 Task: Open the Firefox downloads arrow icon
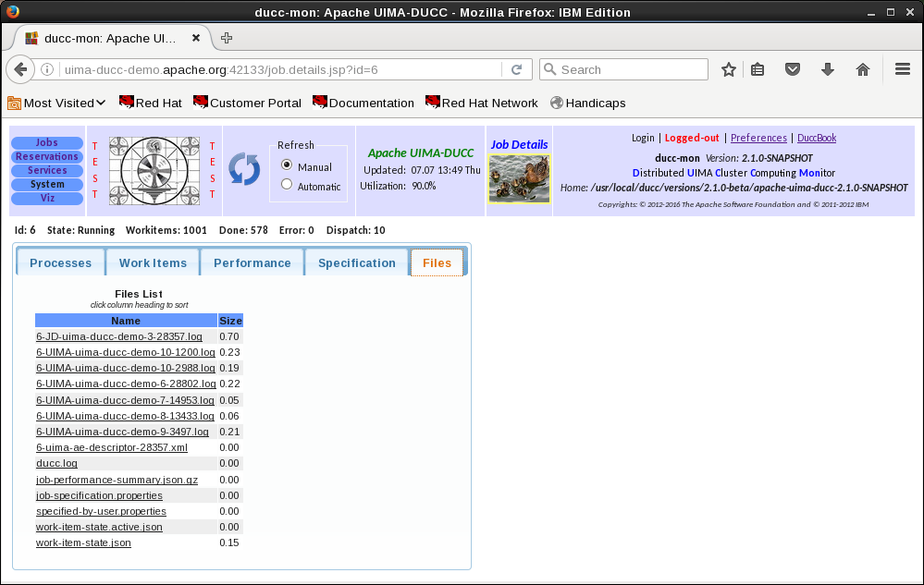tap(828, 69)
